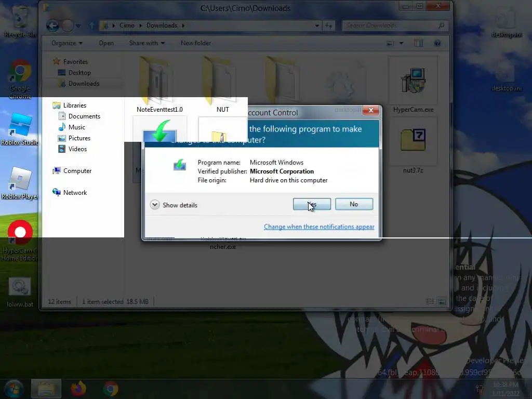Viewport: 532px width, 399px height.
Task: Click Explorer's forward navigation arrow
Action: point(68,26)
